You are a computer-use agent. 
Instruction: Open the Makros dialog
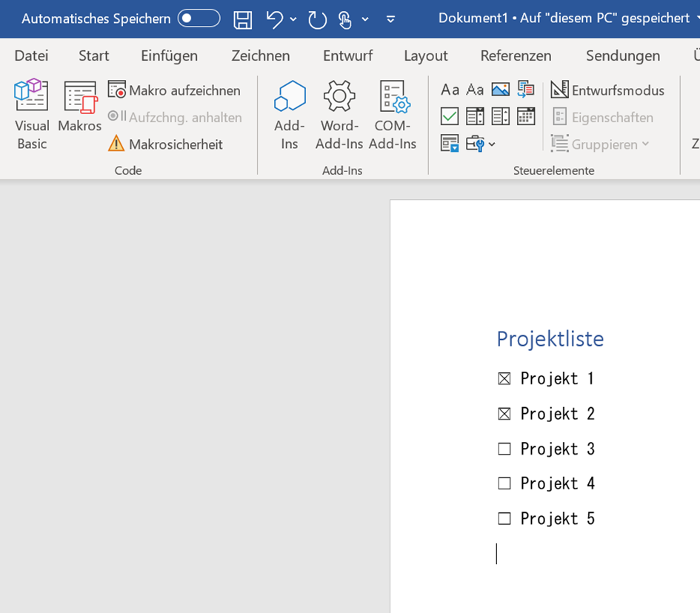80,106
